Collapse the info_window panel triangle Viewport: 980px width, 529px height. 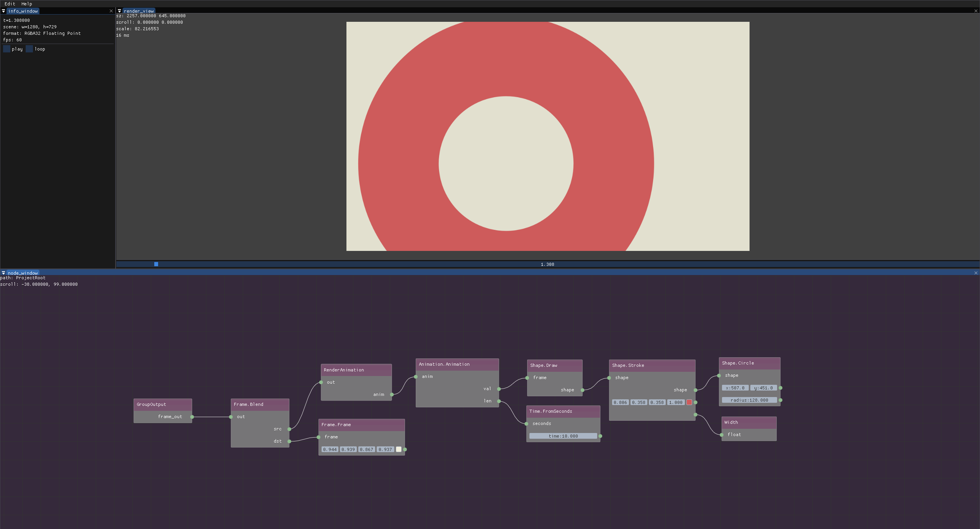click(x=3, y=11)
